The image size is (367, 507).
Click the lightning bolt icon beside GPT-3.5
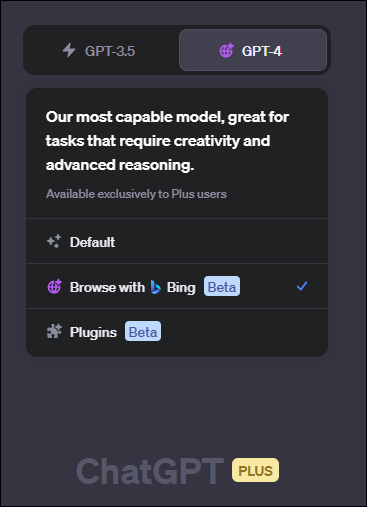pos(69,50)
